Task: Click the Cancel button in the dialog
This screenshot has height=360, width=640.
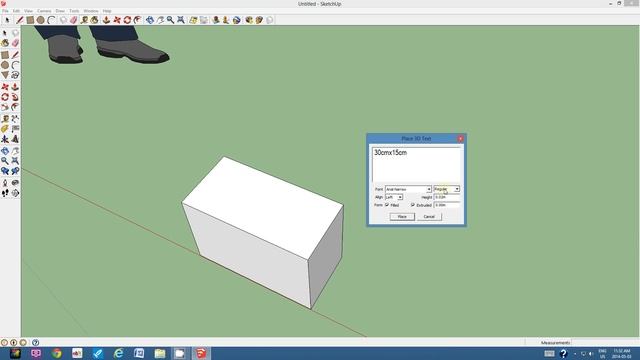Action: pyautogui.click(x=429, y=217)
